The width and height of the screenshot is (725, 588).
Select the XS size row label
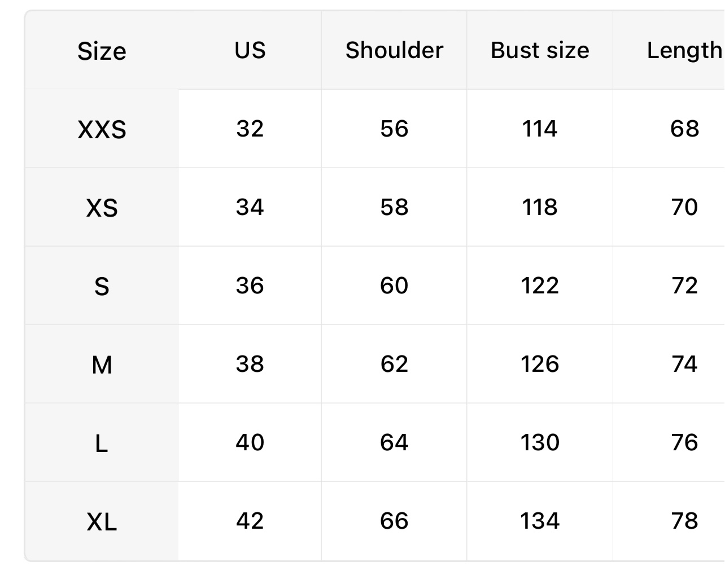(x=102, y=208)
